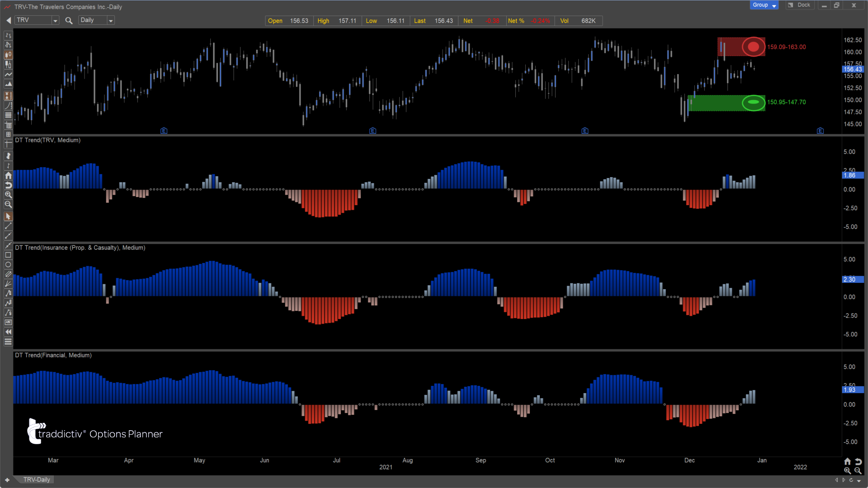Click the earnings E marker near April
The height and width of the screenshot is (488, 868).
[164, 131]
